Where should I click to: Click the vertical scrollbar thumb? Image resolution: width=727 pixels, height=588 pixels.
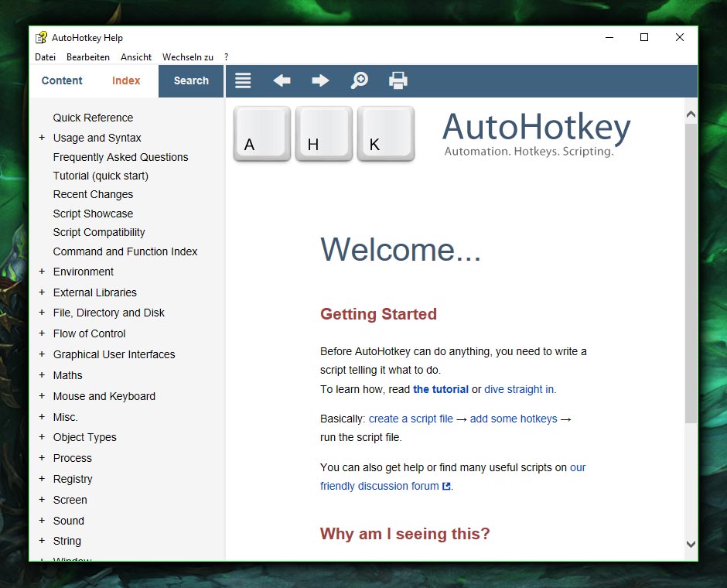point(691,272)
